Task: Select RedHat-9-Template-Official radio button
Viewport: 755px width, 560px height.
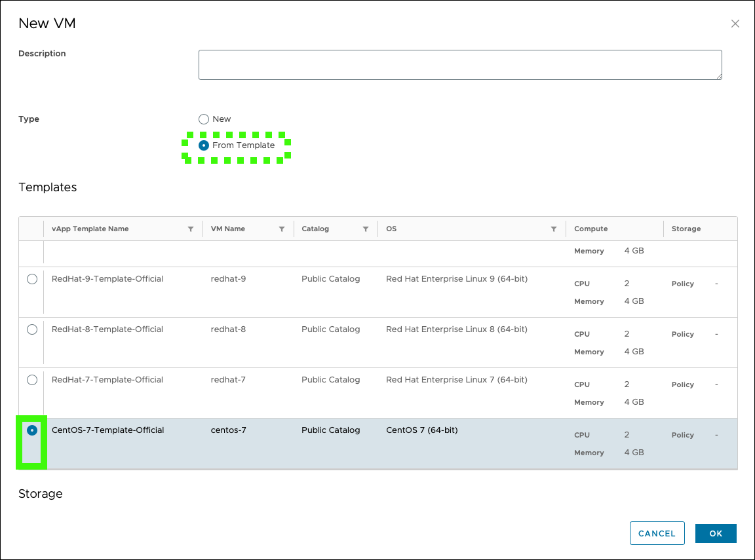Action: click(31, 279)
